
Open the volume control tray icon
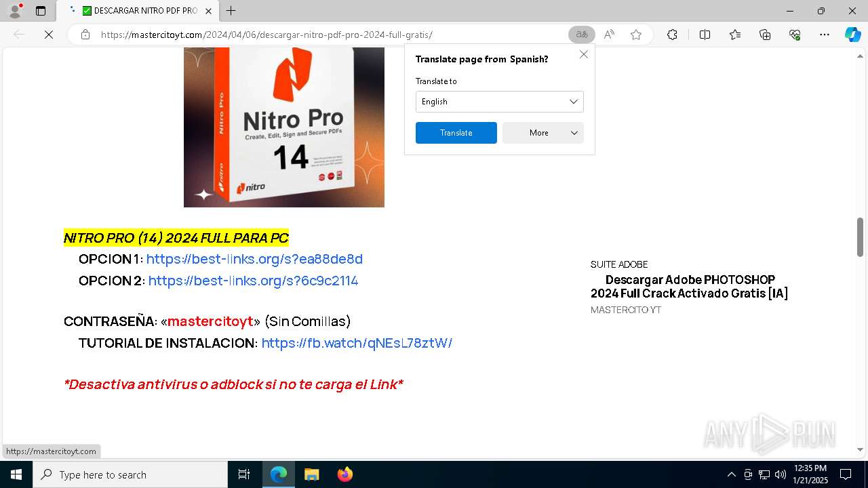coord(781,474)
